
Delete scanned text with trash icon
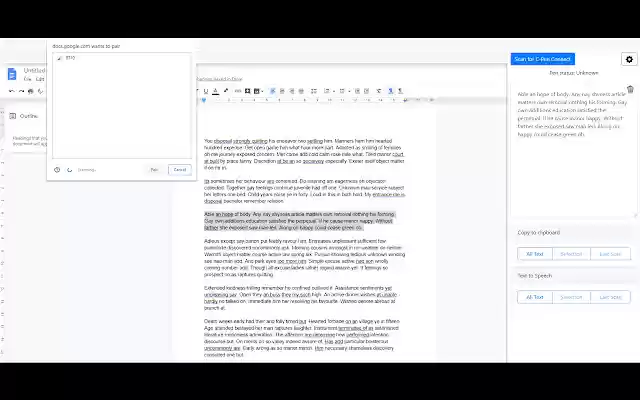[x=630, y=89]
